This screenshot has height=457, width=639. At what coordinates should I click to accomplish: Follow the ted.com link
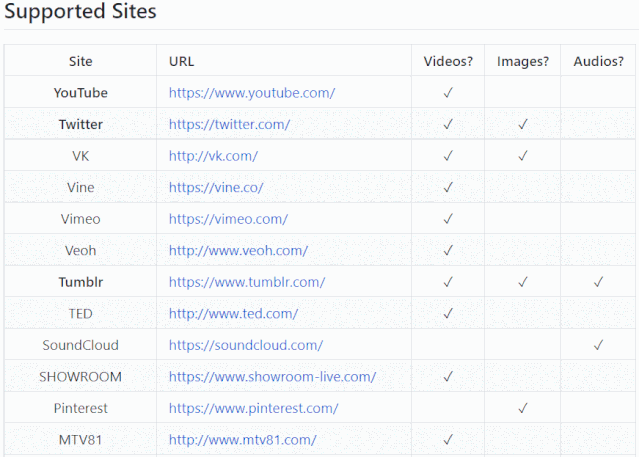click(x=234, y=313)
